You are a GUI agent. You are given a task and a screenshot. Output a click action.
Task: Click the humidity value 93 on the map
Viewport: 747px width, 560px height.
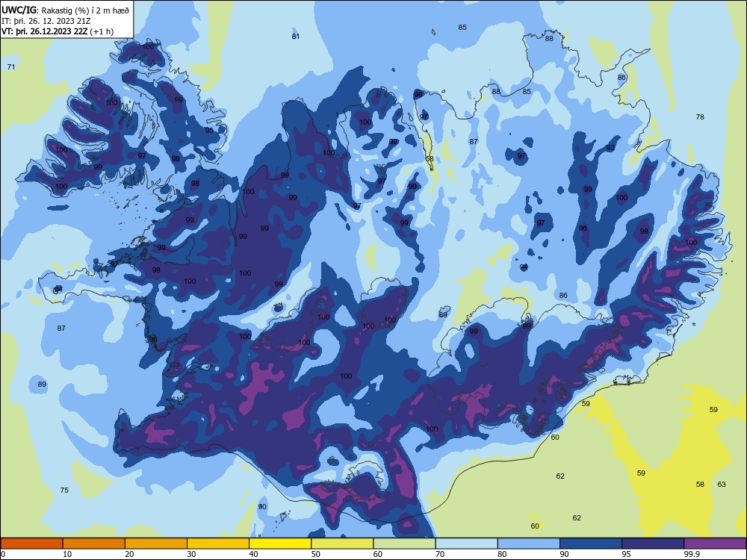point(610,148)
